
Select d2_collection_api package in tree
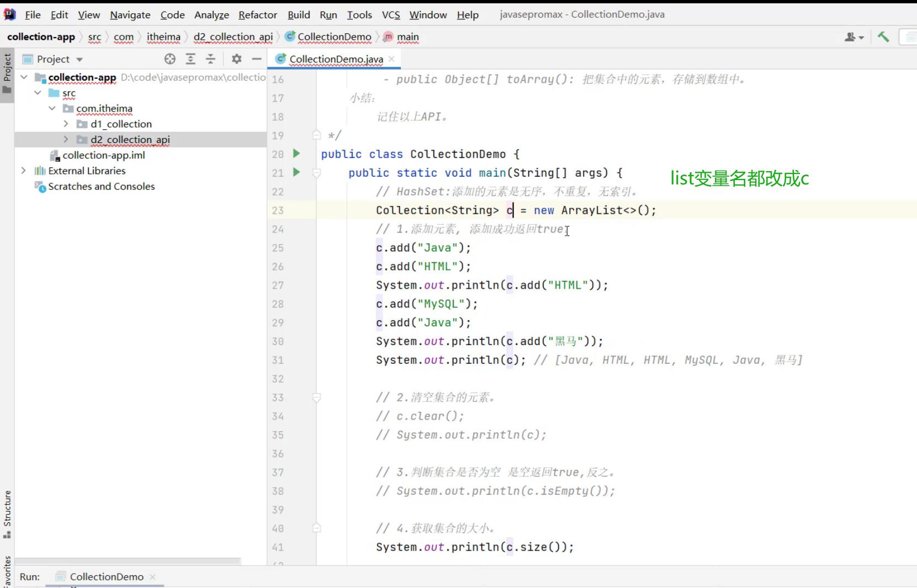point(130,139)
